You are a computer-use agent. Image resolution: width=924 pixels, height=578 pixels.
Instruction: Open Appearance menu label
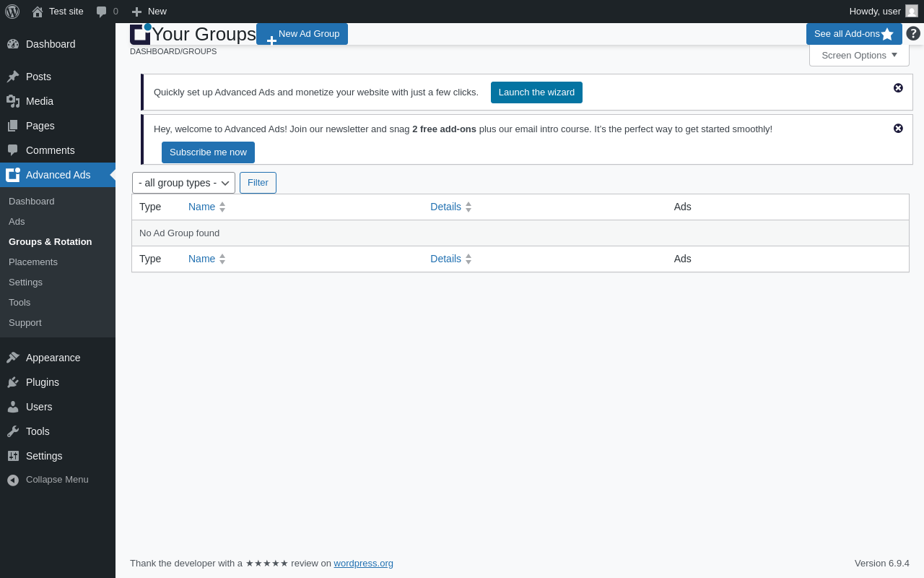[x=53, y=358]
